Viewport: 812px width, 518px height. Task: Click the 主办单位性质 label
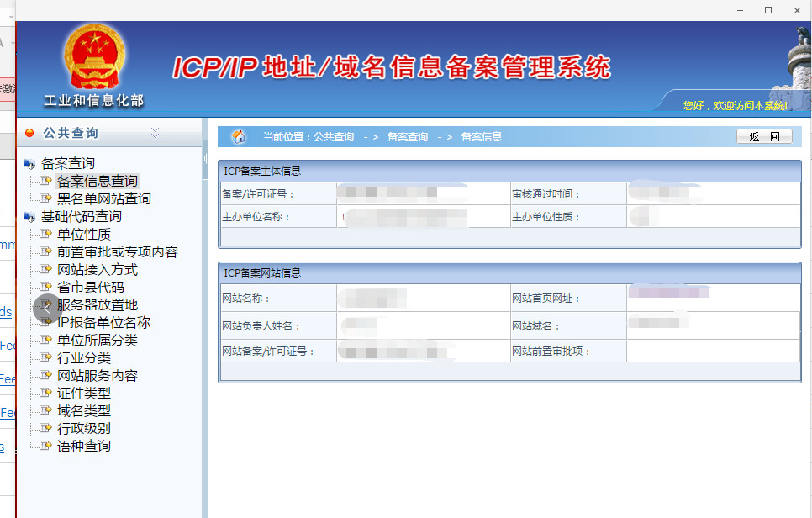[x=546, y=217]
